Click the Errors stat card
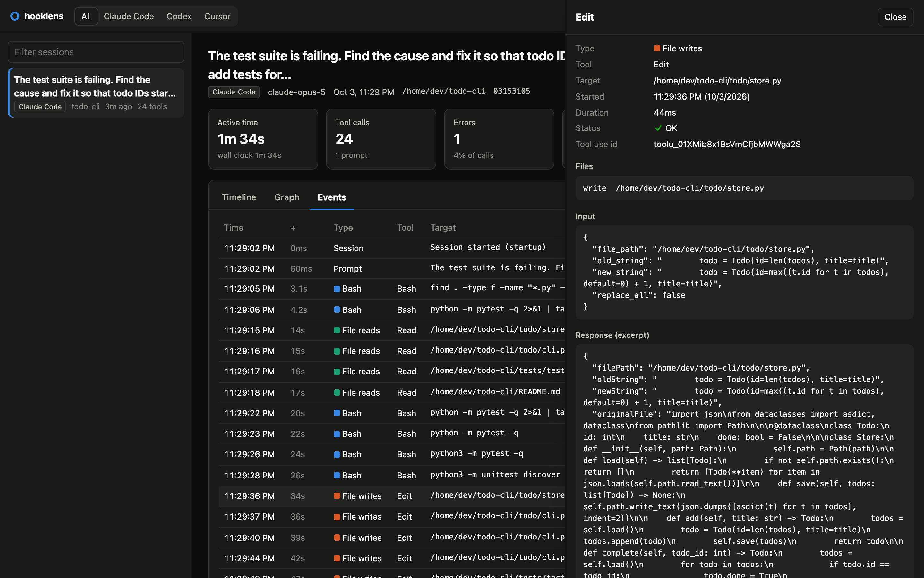 (x=499, y=139)
